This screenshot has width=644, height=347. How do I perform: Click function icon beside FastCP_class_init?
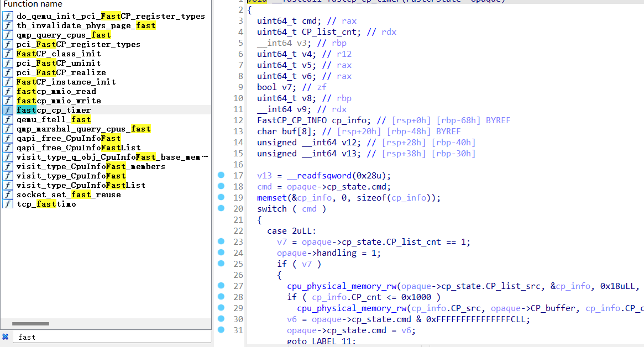click(x=8, y=54)
